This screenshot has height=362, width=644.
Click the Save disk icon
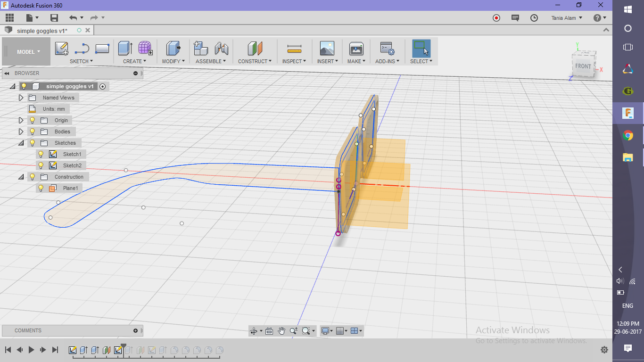(x=54, y=18)
